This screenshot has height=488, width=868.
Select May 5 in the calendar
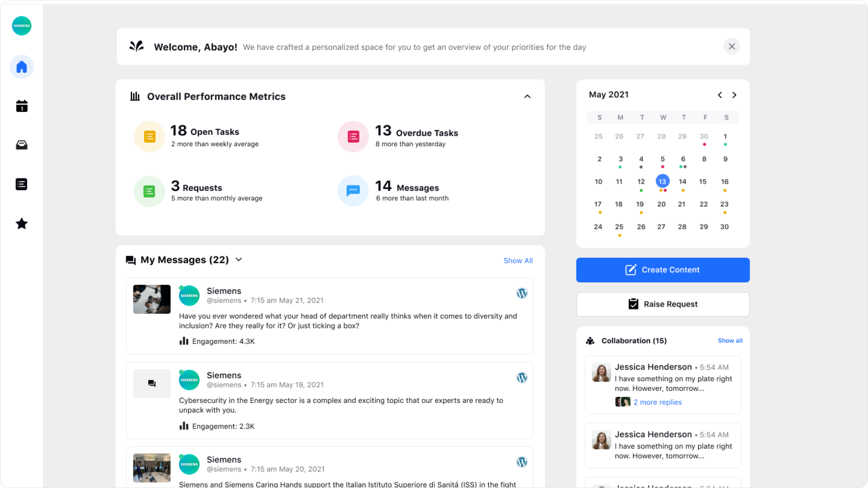(662, 159)
